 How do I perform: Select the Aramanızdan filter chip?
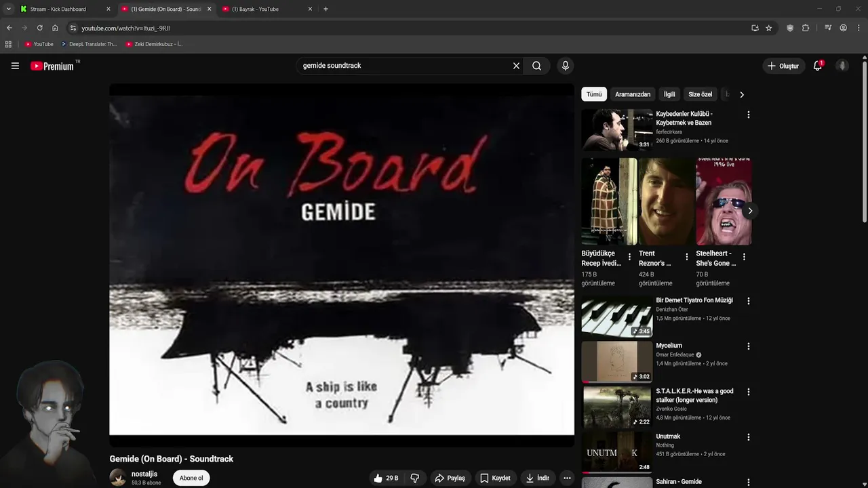click(x=633, y=94)
